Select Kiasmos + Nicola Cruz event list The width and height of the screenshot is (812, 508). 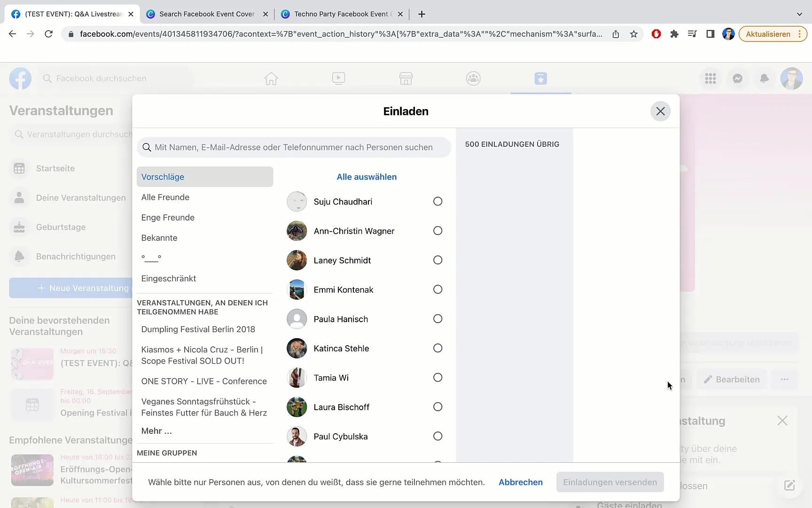point(205,355)
